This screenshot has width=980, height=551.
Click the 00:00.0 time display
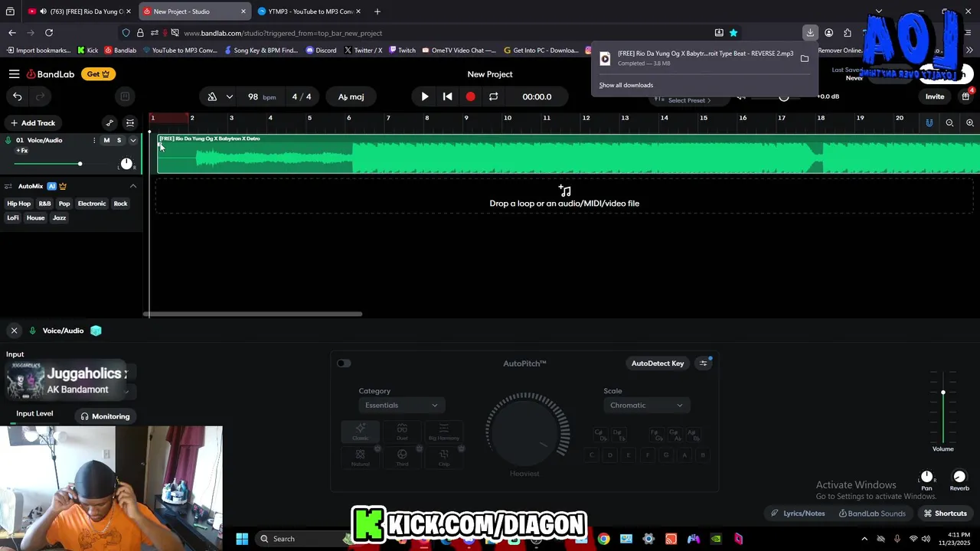click(537, 97)
